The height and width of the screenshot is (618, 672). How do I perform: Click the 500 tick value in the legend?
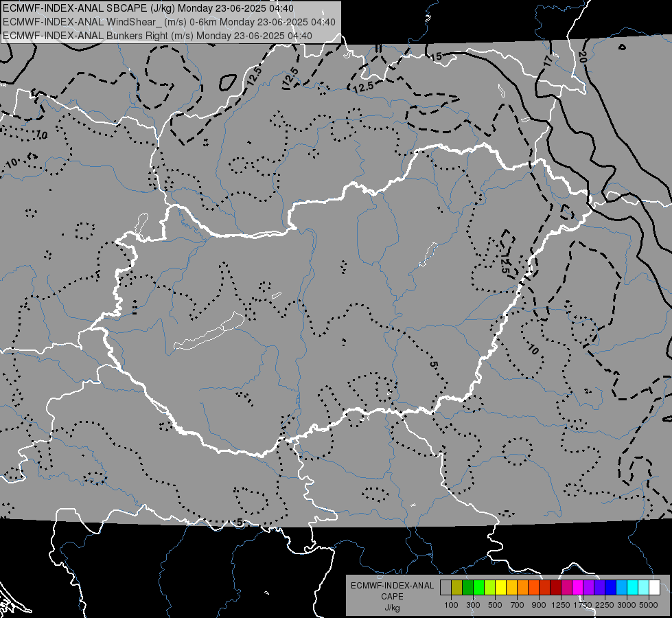pos(495,605)
